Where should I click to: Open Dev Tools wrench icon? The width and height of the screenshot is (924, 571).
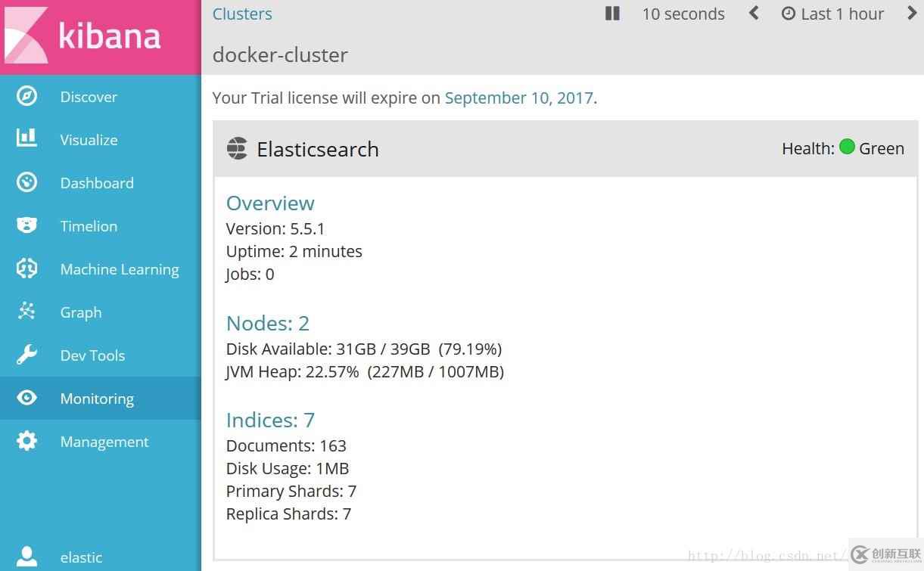pyautogui.click(x=27, y=355)
